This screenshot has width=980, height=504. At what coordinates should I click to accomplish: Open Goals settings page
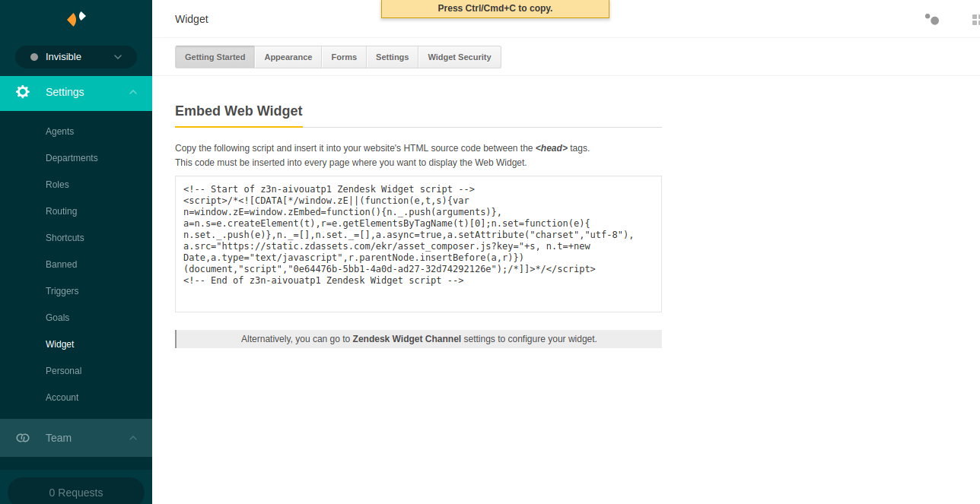click(x=58, y=318)
